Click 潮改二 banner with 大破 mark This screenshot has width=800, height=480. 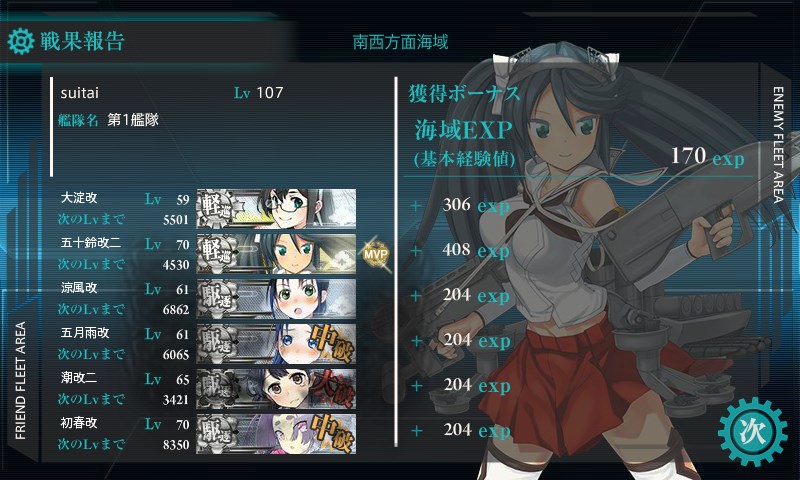[276, 389]
